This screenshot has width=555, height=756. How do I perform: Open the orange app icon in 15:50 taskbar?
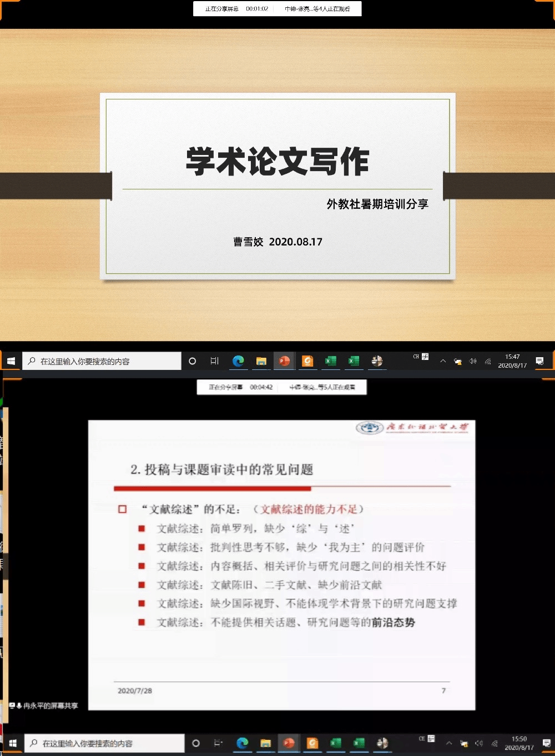pos(312,743)
